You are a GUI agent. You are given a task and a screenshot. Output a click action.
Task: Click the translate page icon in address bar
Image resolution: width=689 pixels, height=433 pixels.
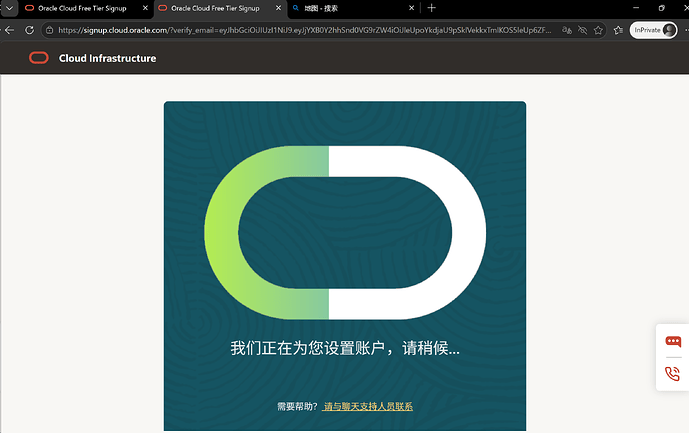567,30
